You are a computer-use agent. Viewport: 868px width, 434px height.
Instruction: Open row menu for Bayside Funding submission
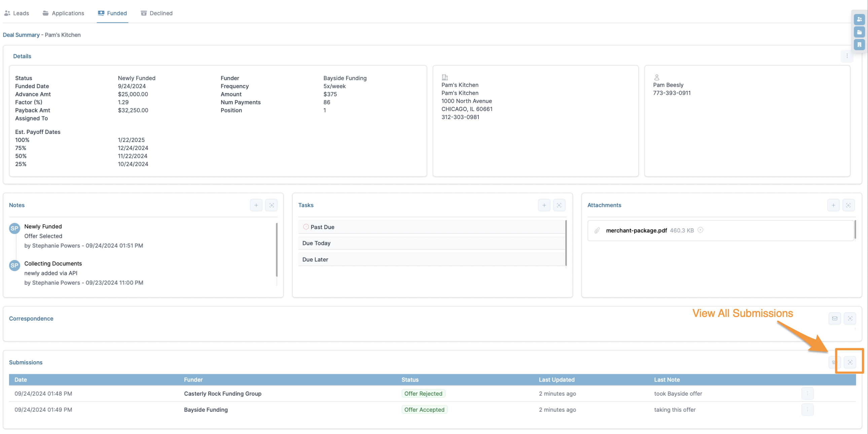click(807, 409)
